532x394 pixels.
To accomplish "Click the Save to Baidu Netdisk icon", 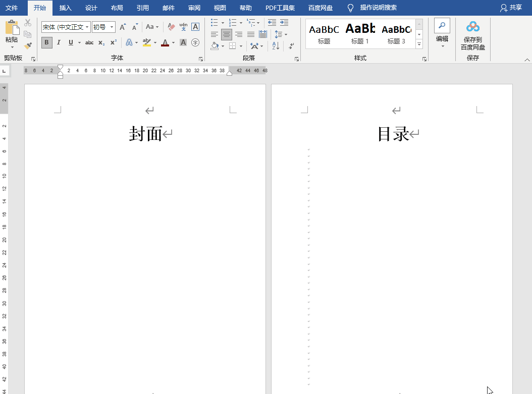I will pos(472,27).
